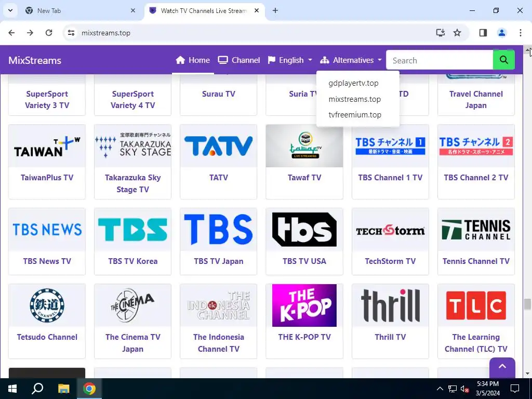Click the Home house icon
The height and width of the screenshot is (399, 532).
tap(180, 60)
